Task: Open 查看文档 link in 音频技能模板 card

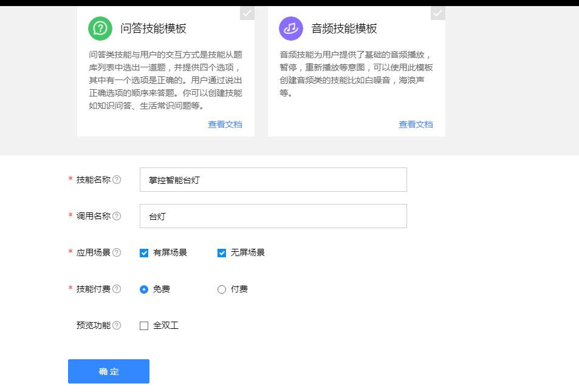Action: coord(416,124)
